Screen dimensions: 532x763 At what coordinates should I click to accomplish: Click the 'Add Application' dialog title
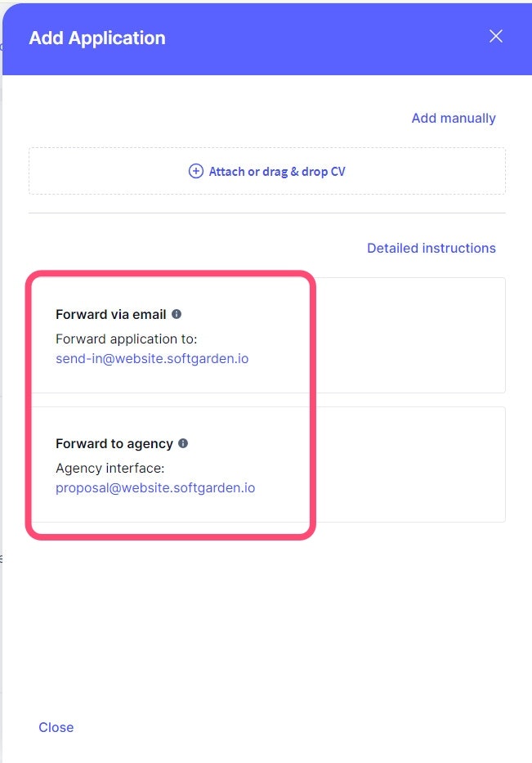[x=97, y=38]
